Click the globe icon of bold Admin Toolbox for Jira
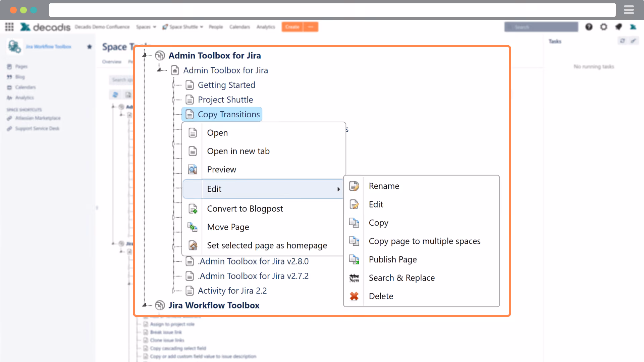The height and width of the screenshot is (362, 644). [160, 56]
